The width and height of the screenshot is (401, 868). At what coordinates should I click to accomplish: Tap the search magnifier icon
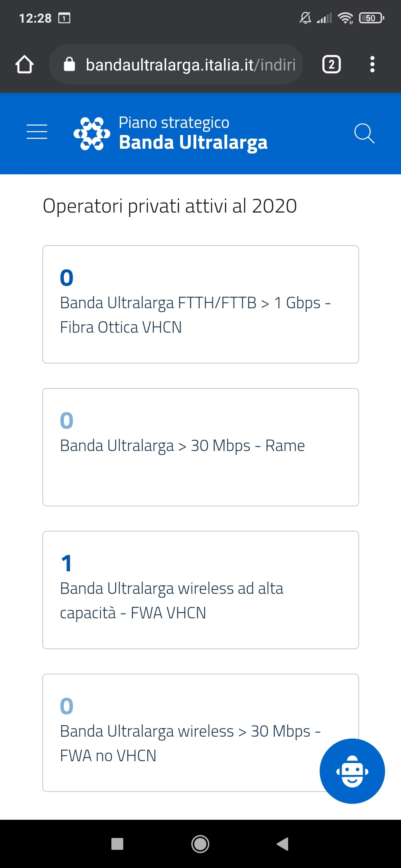point(364,133)
